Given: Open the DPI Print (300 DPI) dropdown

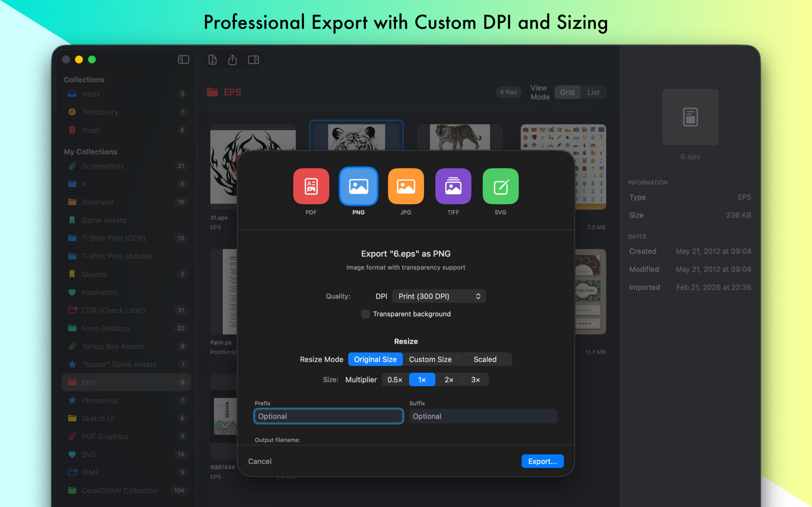Looking at the screenshot, I should click(x=439, y=296).
